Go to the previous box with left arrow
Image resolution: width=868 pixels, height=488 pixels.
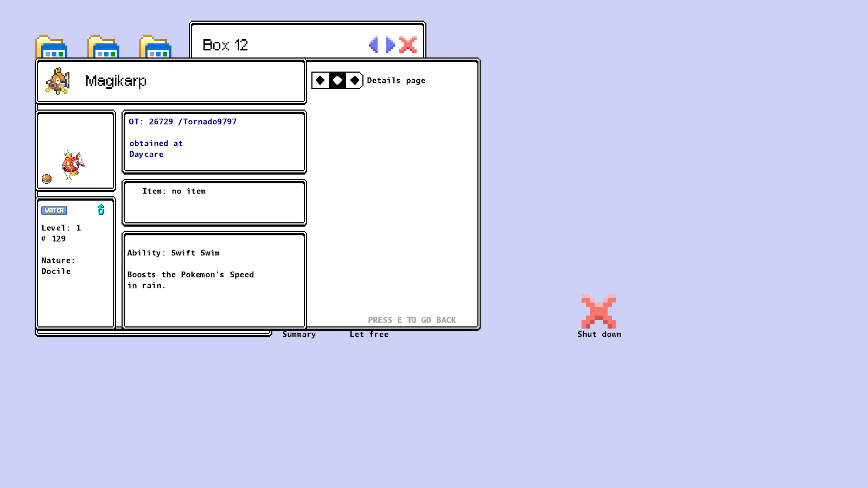373,44
